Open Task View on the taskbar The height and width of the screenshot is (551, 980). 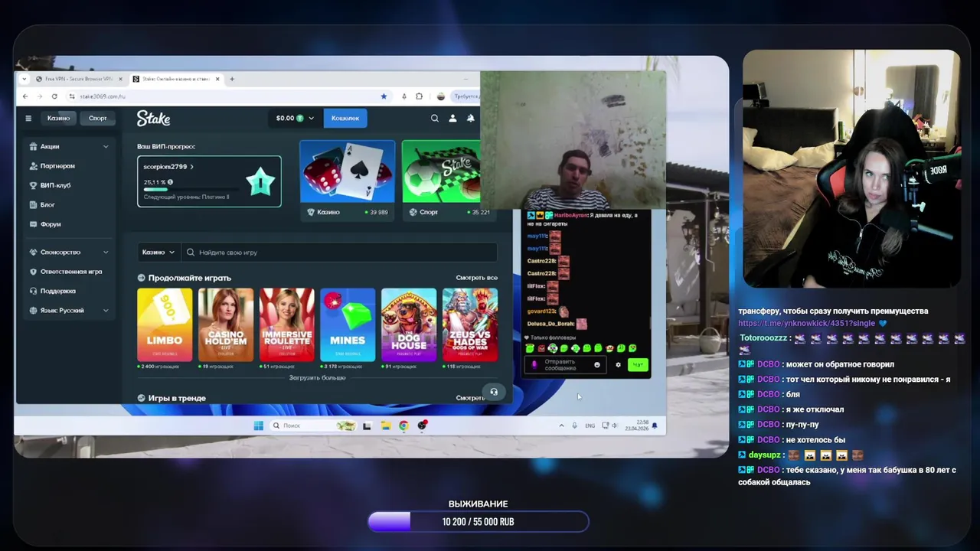(x=367, y=425)
